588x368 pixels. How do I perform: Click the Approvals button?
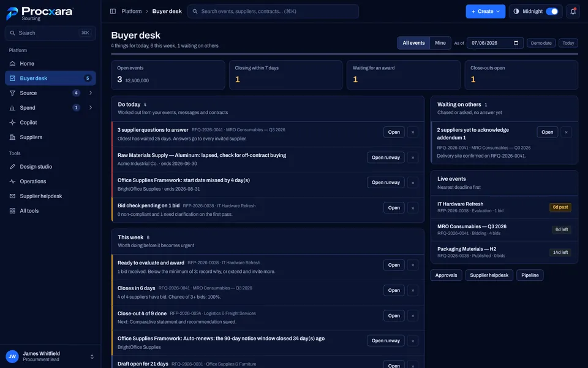(x=446, y=275)
